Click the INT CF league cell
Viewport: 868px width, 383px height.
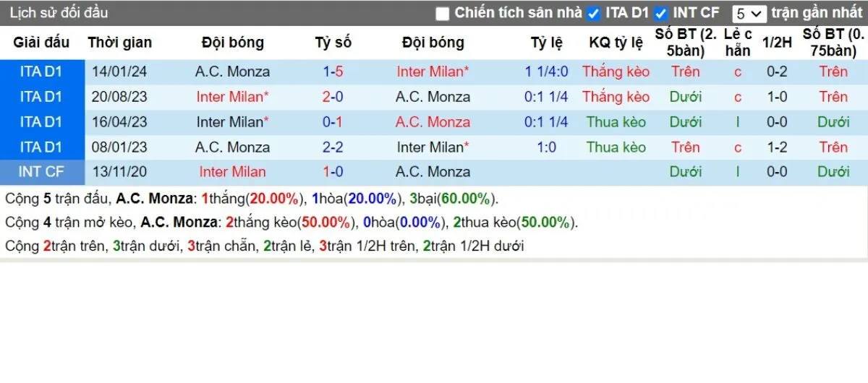click(x=41, y=172)
